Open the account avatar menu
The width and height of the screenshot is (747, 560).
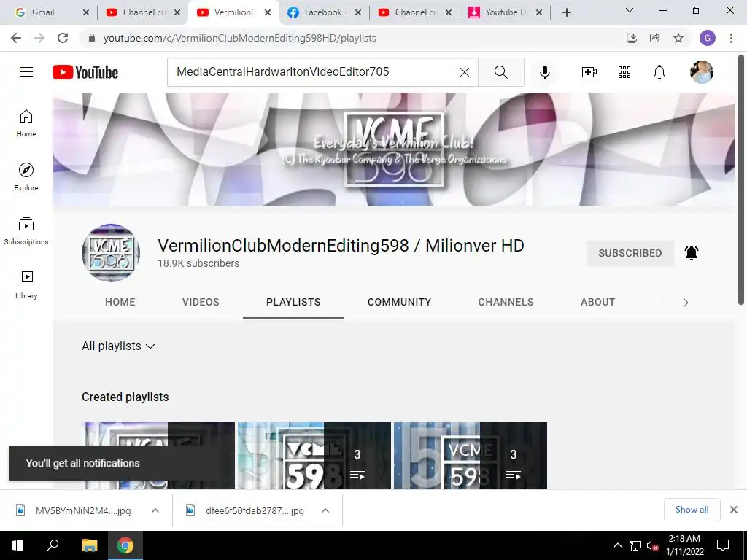point(701,72)
